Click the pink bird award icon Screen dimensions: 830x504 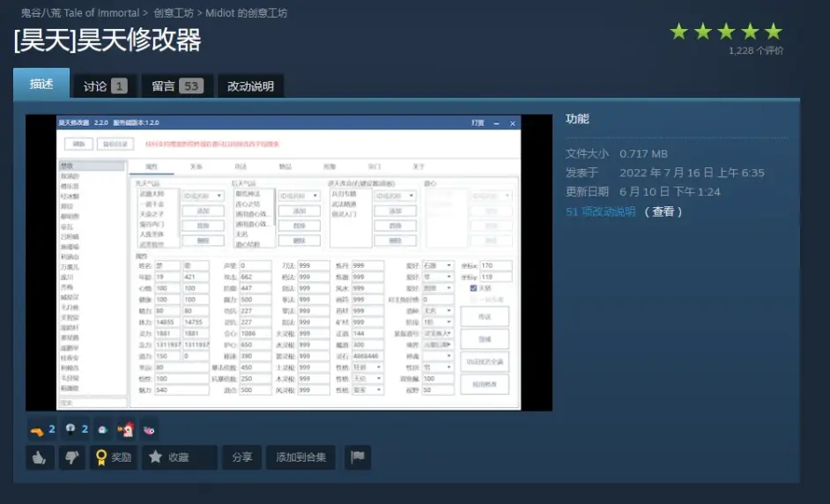pyautogui.click(x=150, y=429)
